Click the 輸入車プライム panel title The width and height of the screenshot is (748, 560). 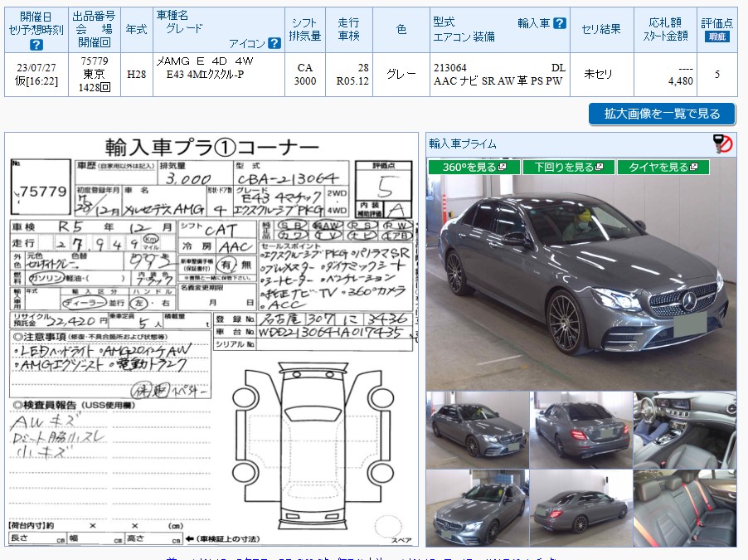pyautogui.click(x=462, y=144)
